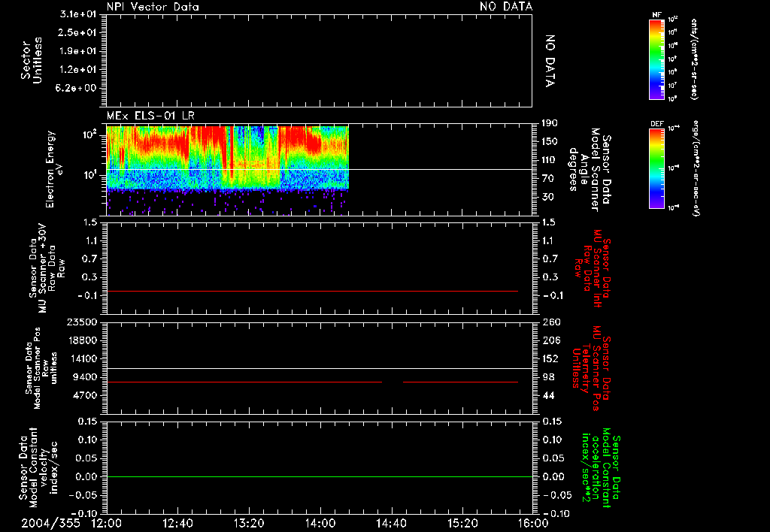The width and height of the screenshot is (770, 532).
Task: Click the green "Model Constant acceleration" label
Action: (601, 469)
